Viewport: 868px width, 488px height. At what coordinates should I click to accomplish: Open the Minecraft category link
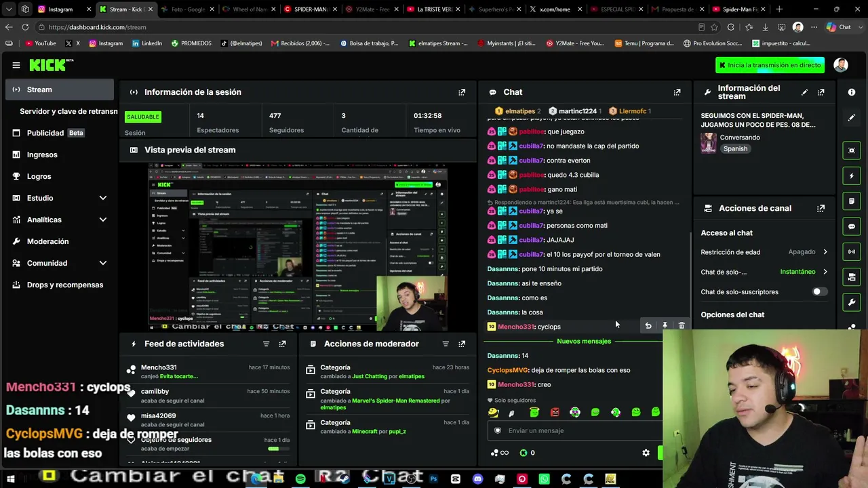click(365, 431)
